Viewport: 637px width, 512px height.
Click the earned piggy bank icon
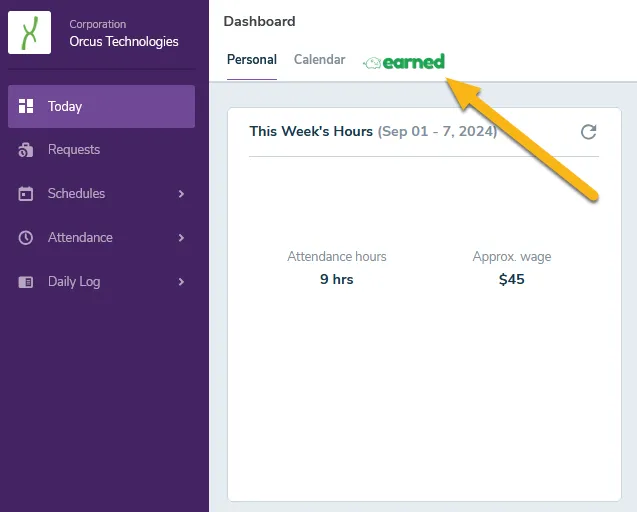372,63
